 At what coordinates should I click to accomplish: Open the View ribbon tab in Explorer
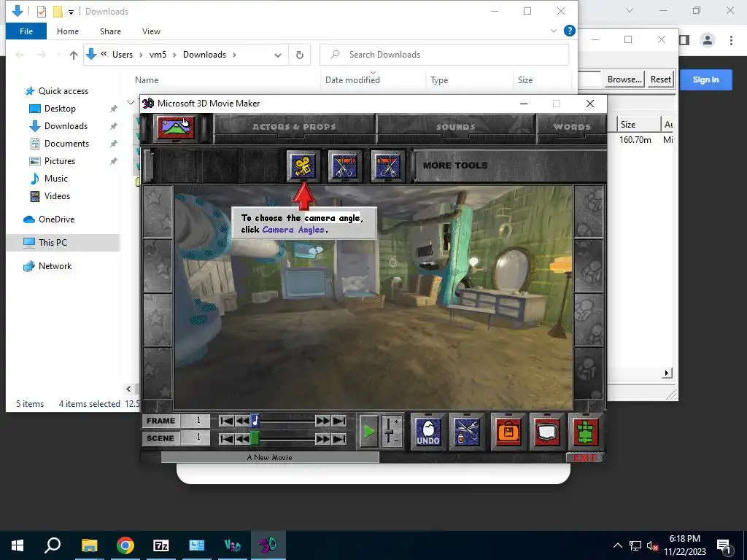tap(151, 31)
